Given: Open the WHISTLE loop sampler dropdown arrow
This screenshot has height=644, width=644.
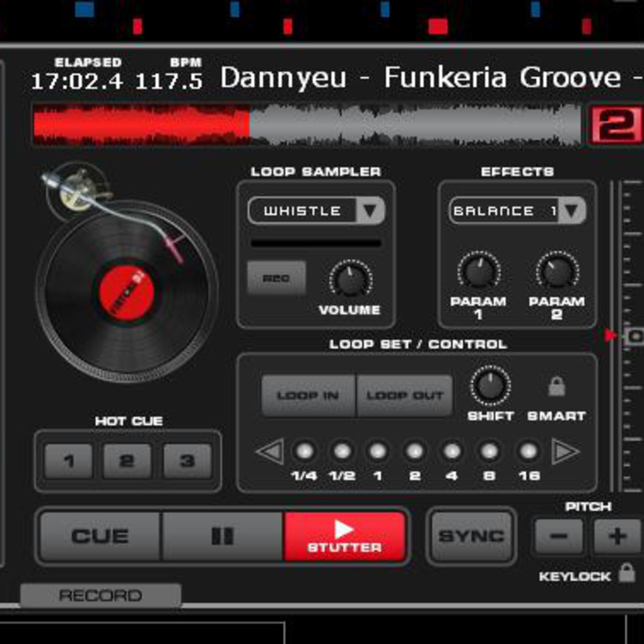Looking at the screenshot, I should [x=370, y=211].
